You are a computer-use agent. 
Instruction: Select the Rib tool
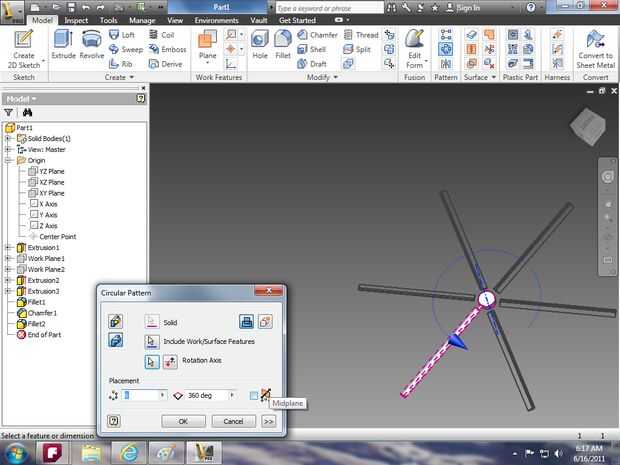tap(121, 64)
